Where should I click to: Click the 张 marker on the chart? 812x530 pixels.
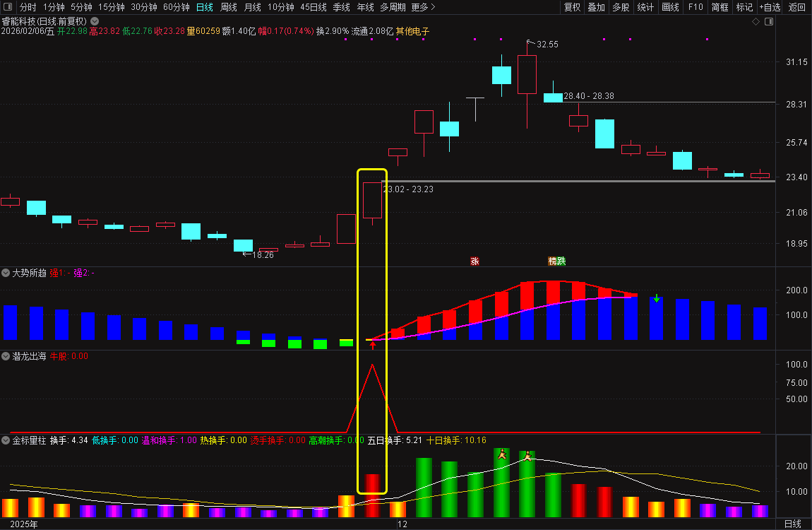[474, 261]
